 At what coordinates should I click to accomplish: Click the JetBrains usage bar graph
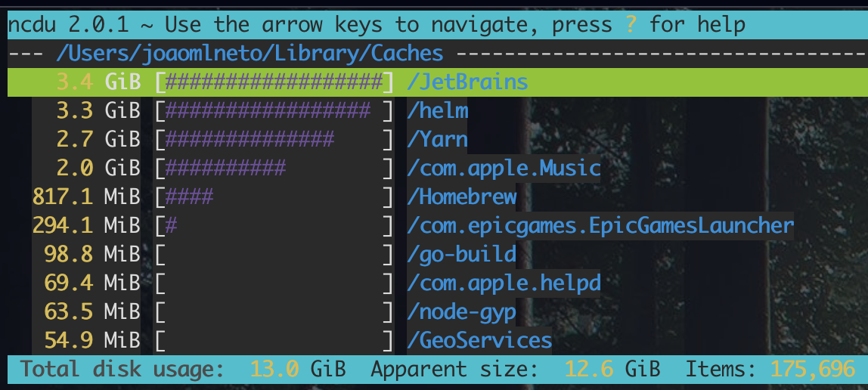(274, 82)
